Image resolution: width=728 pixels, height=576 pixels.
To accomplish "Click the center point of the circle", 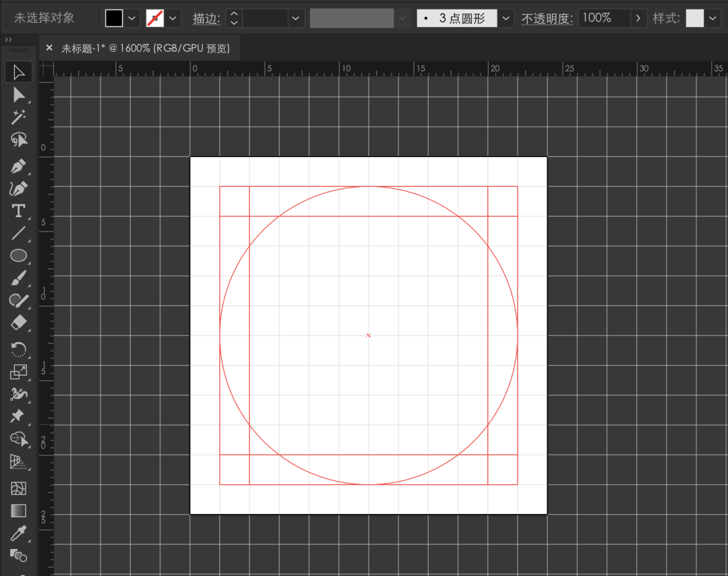I will (x=368, y=335).
